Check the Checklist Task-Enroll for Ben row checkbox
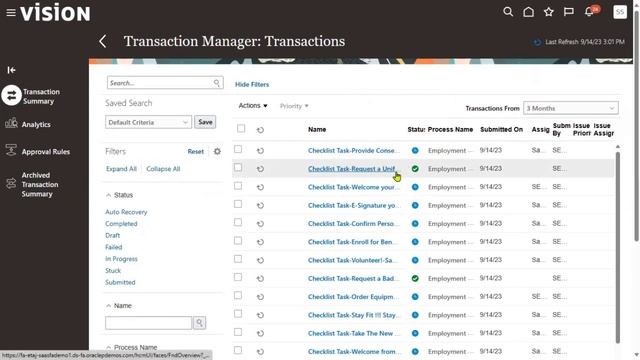The height and width of the screenshot is (360, 640). 238,241
